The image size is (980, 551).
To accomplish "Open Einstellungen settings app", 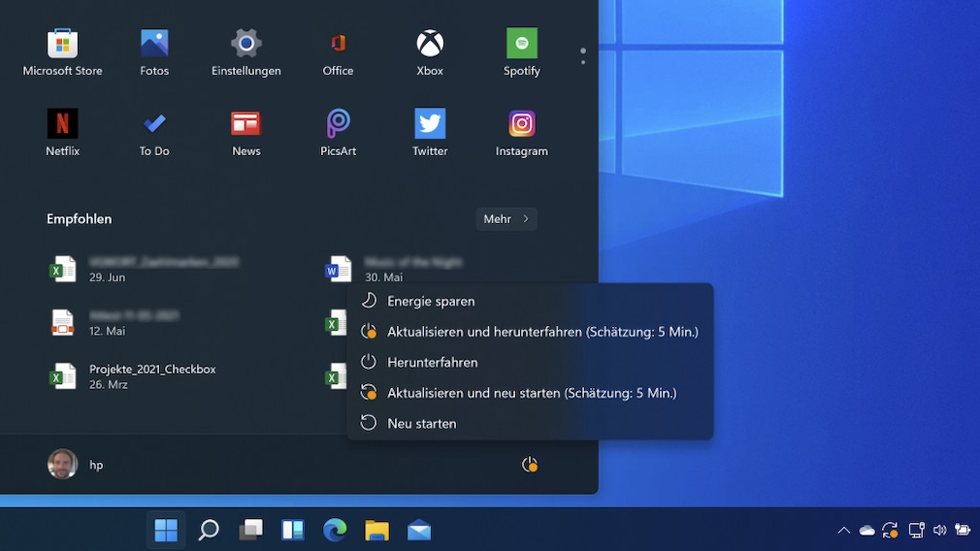I will click(246, 52).
